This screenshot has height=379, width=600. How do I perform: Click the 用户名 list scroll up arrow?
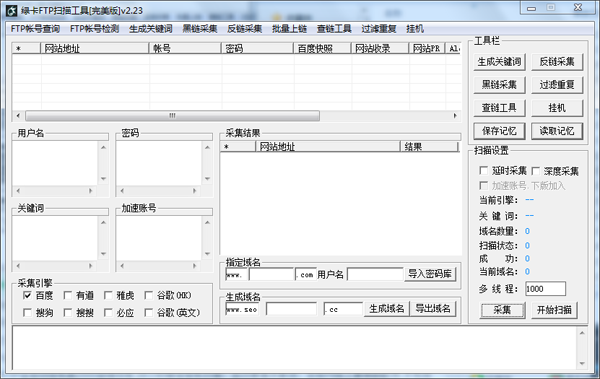tap(103, 147)
